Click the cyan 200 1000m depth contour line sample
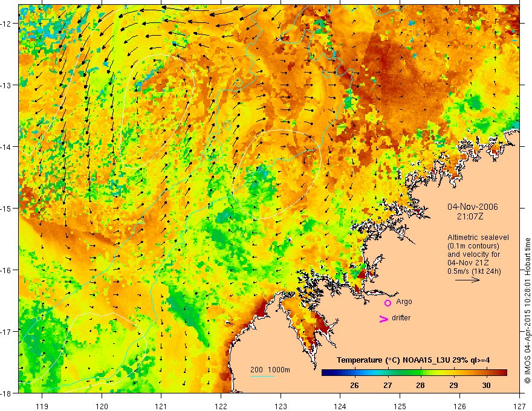The width and height of the screenshot is (532, 411). [x=262, y=376]
